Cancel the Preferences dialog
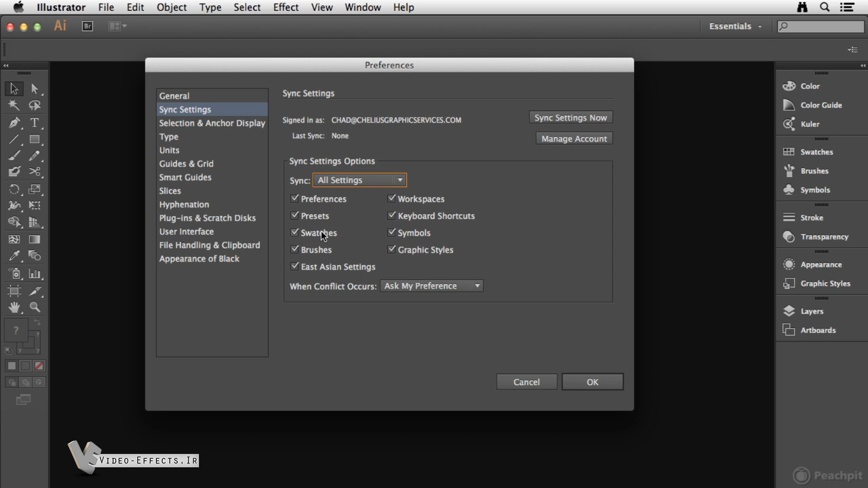The width and height of the screenshot is (868, 488). (526, 382)
